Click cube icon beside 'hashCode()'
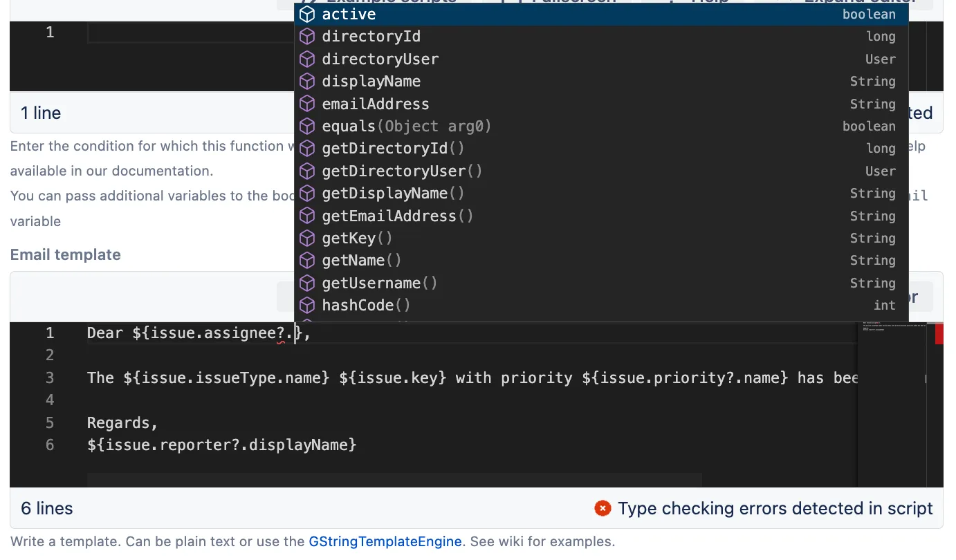Viewport: 956px width, 560px height. 307,306
